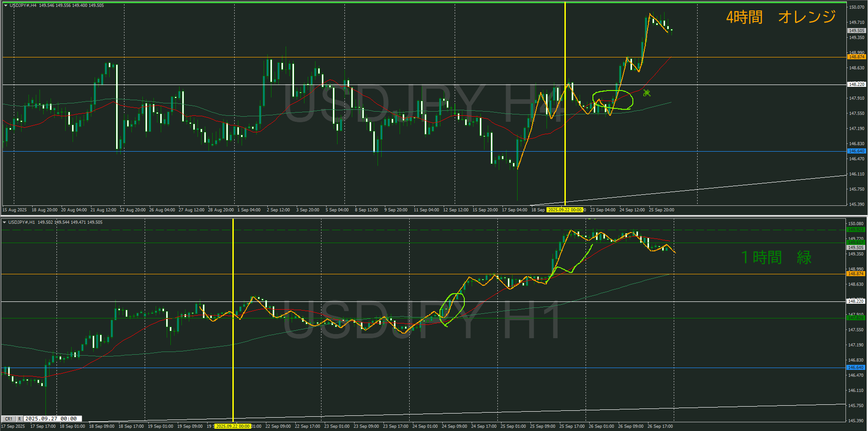868x431 pixels.
Task: Click the 2025.09.27 00:00 date field
Action: pyautogui.click(x=52, y=419)
